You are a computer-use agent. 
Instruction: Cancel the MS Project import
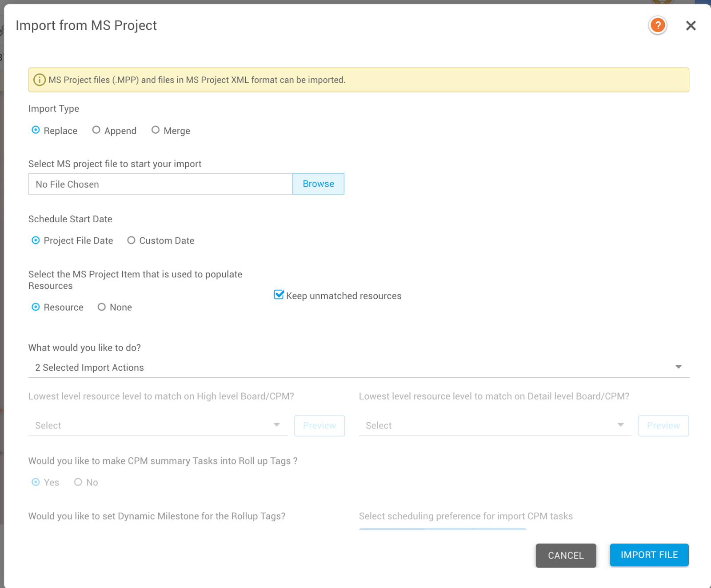pos(566,556)
